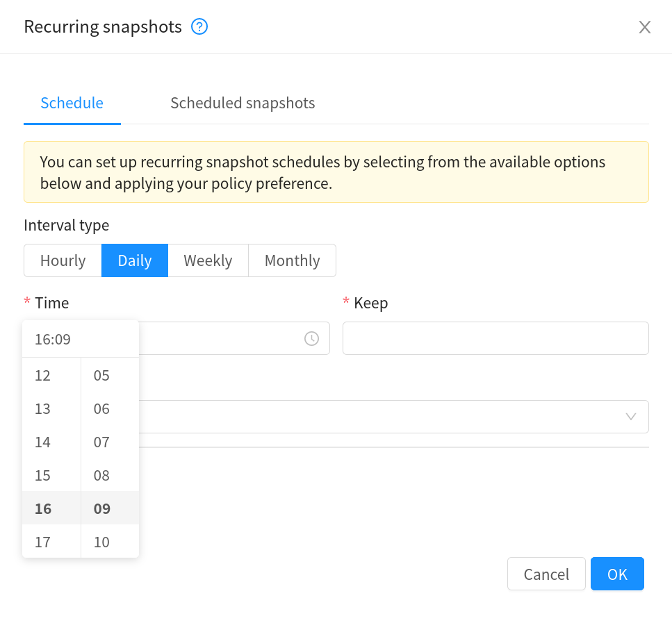This screenshot has height=623, width=672.
Task: Pick Monthly interval type
Action: (292, 260)
